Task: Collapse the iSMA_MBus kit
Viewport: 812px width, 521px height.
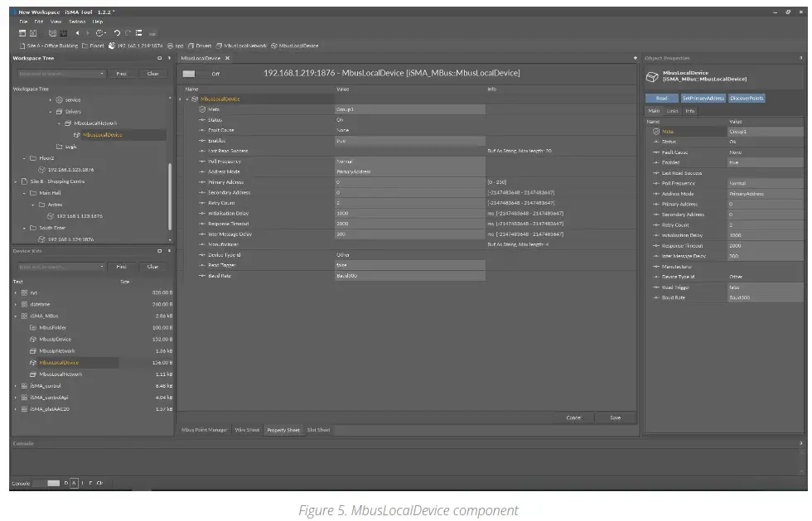Action: point(16,316)
